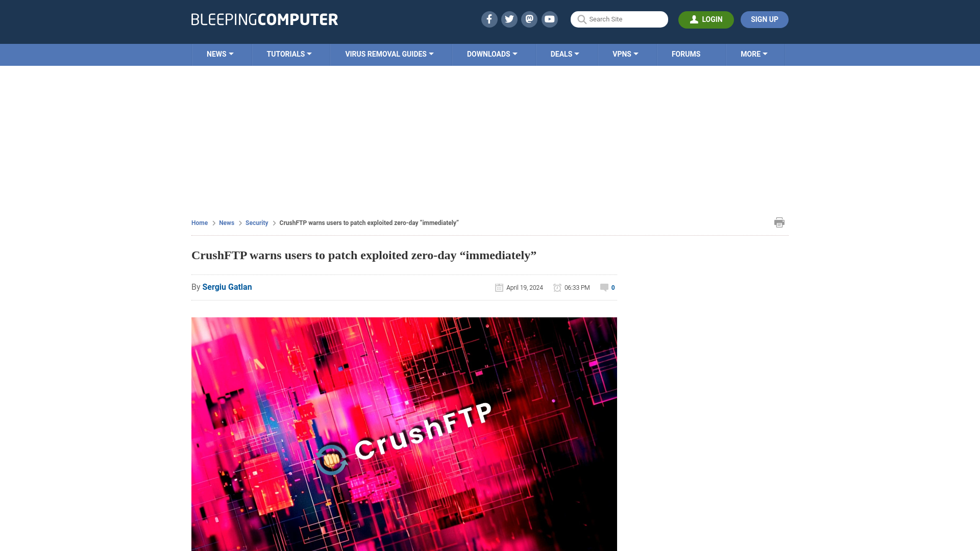Expand the NEWS dropdown menu
The width and height of the screenshot is (980, 551).
click(x=220, y=54)
